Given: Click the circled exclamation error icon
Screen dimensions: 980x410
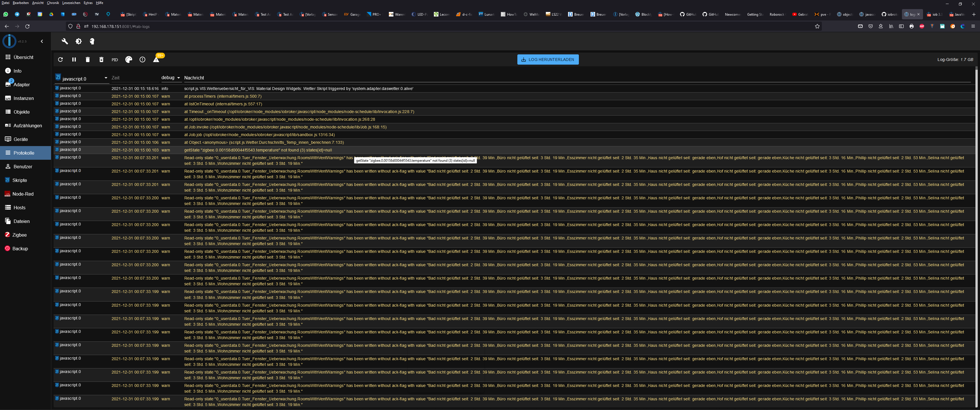Looking at the screenshot, I should pos(142,60).
